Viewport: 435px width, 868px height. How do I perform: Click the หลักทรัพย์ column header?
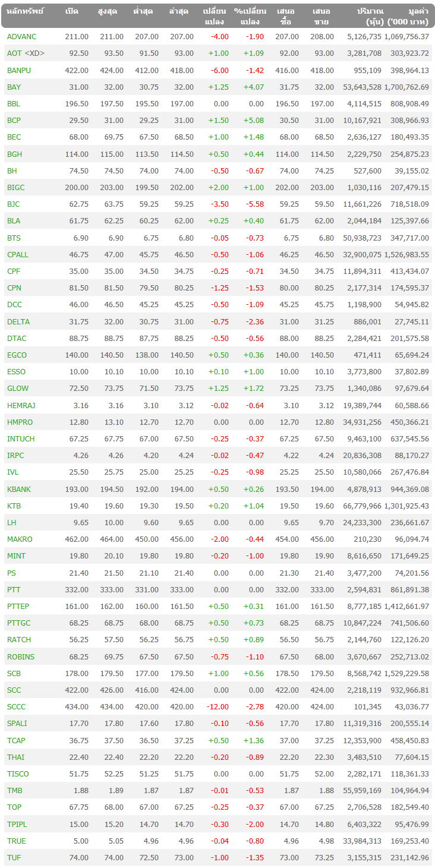pos(24,11)
